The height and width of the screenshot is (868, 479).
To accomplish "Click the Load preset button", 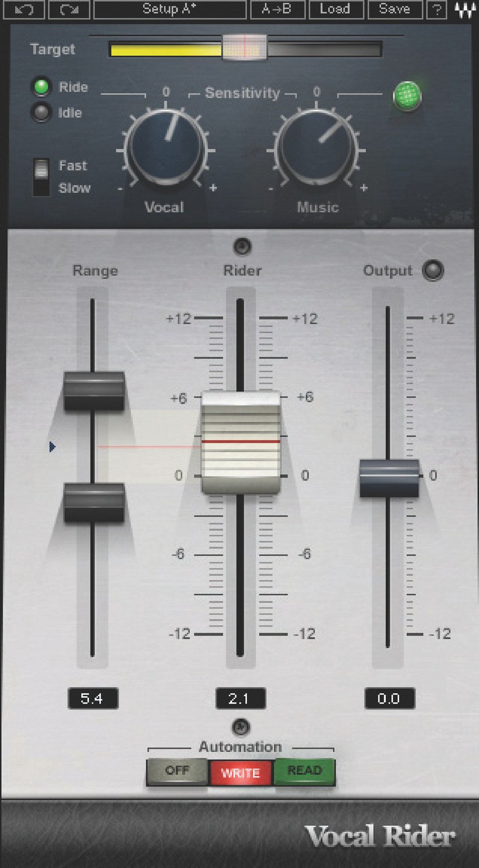I will pyautogui.click(x=336, y=9).
